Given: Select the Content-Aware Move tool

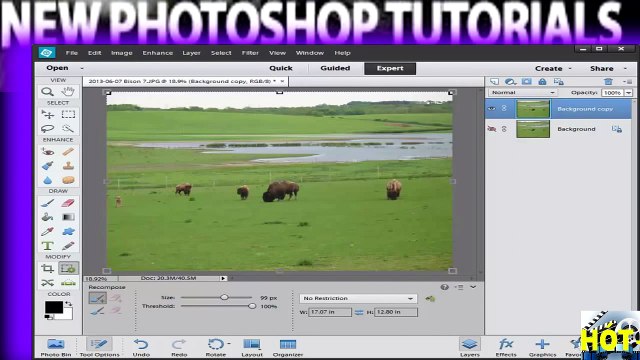Looking at the screenshot, I should coord(47,282).
